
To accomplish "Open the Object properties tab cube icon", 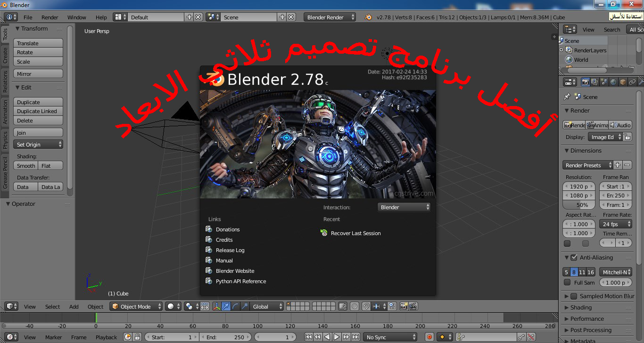I will tap(623, 82).
